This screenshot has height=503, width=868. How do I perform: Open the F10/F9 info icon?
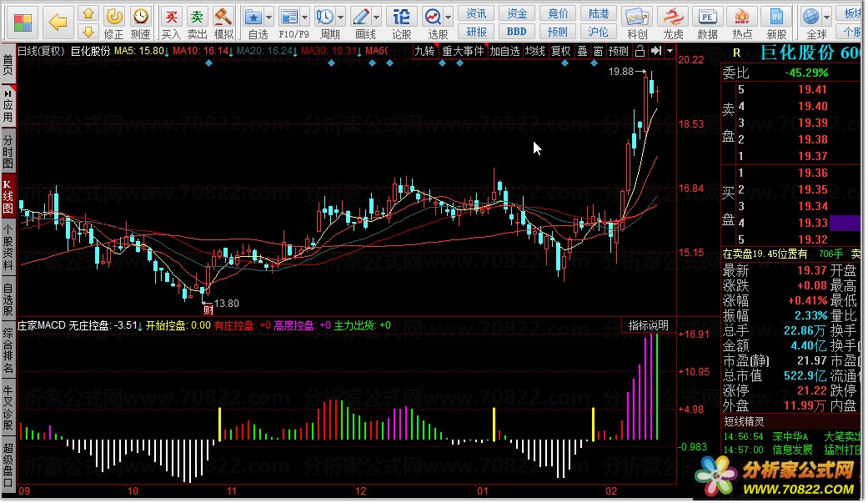[288, 18]
